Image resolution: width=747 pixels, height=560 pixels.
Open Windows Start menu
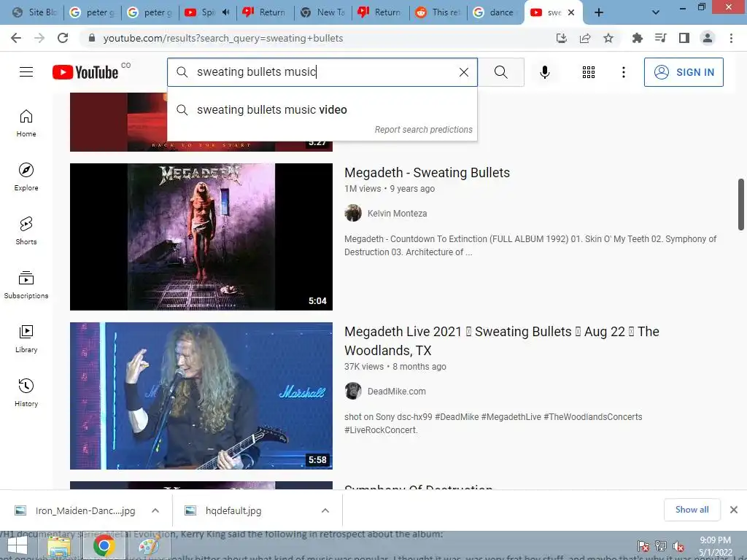(x=18, y=545)
